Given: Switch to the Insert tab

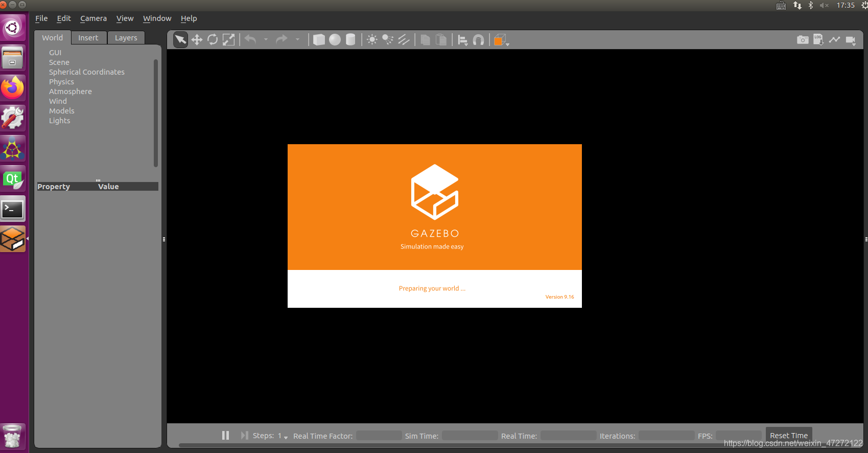Looking at the screenshot, I should pos(88,38).
